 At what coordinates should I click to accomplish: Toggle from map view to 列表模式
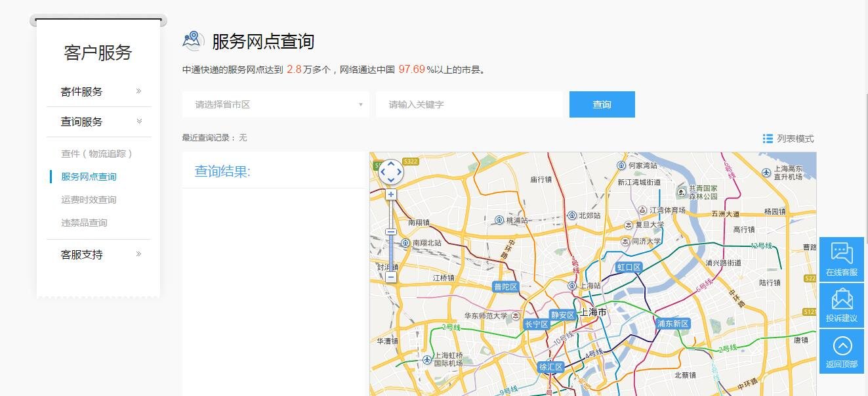click(795, 139)
